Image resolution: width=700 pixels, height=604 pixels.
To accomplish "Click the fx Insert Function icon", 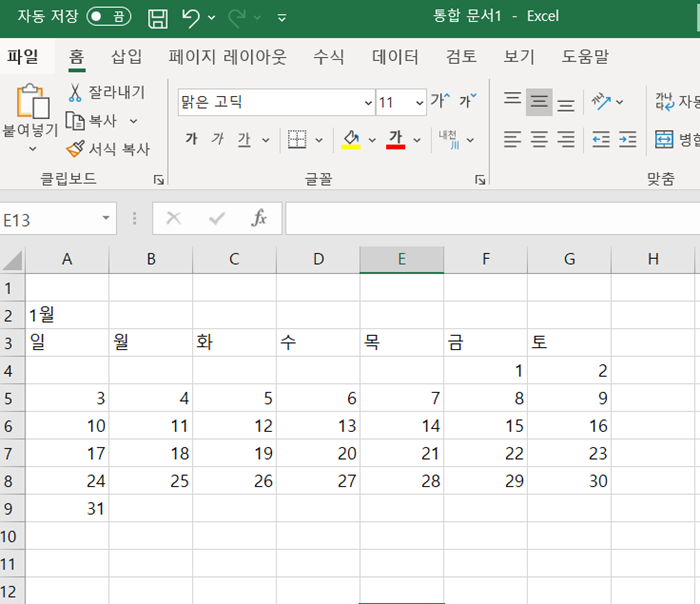I will [x=258, y=218].
